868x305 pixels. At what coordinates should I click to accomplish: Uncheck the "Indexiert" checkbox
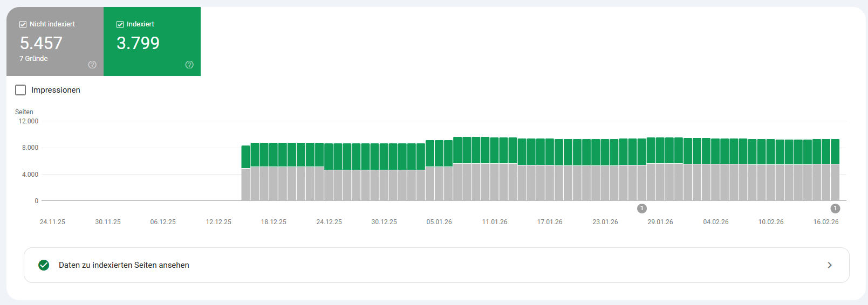[x=120, y=24]
